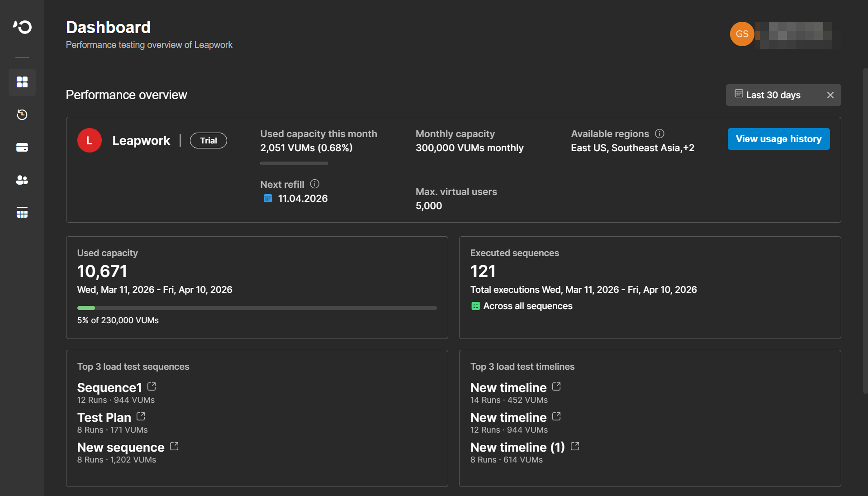Open the Dashboard grid icon in sidebar
The width and height of the screenshot is (868, 496).
tap(22, 82)
